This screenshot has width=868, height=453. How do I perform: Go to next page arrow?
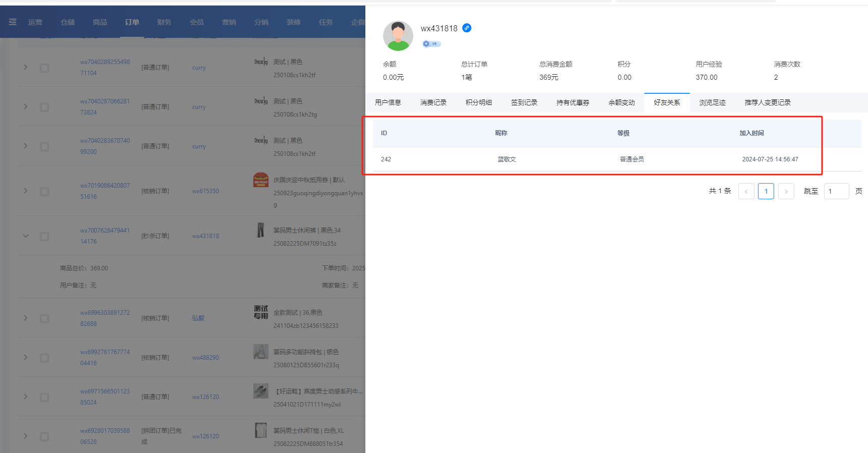tap(786, 191)
